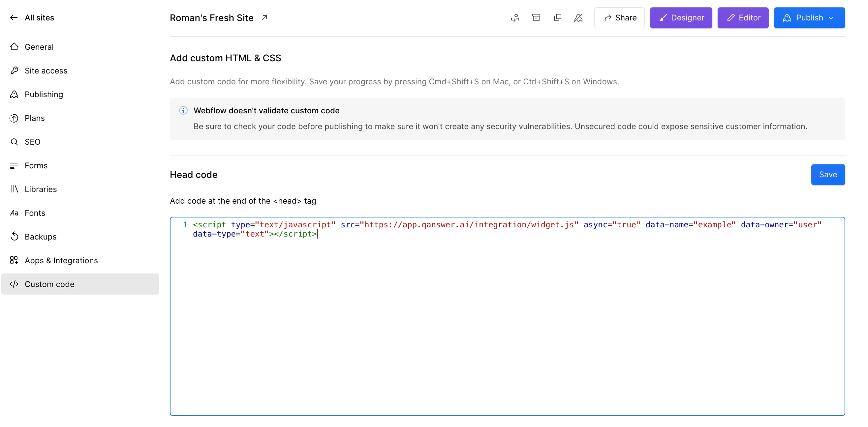Open Publishing settings

click(80, 94)
